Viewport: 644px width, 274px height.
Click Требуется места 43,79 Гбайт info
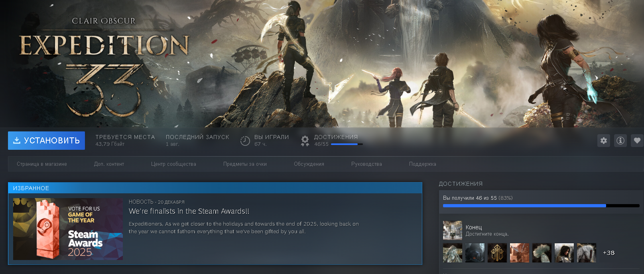click(125, 140)
